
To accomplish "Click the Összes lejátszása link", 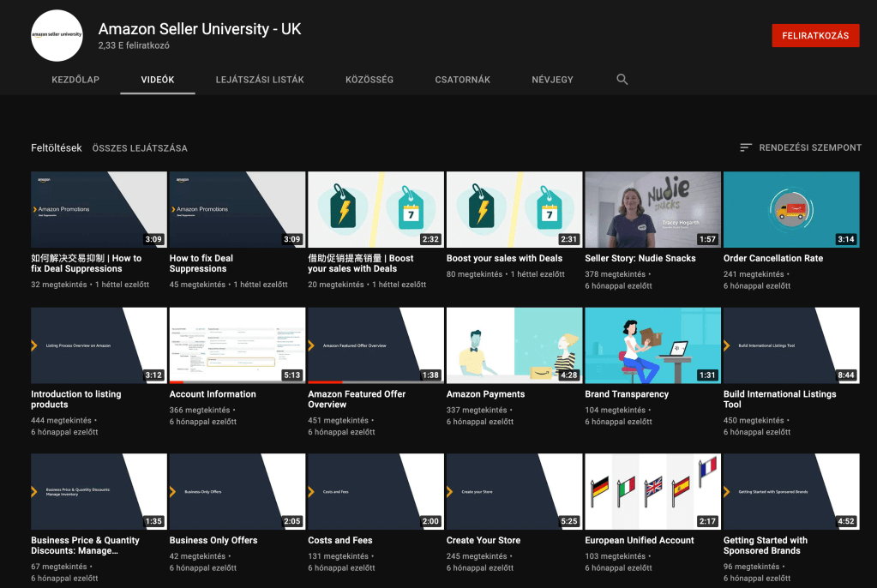I will coord(140,148).
